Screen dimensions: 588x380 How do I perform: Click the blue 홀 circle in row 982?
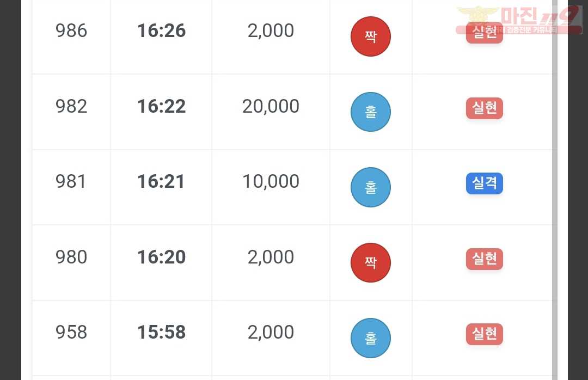[x=371, y=112]
